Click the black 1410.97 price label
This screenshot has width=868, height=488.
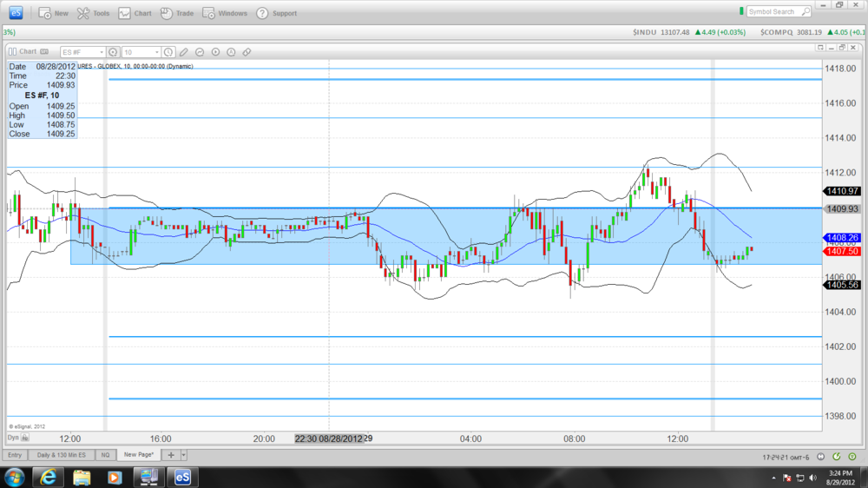tap(843, 191)
